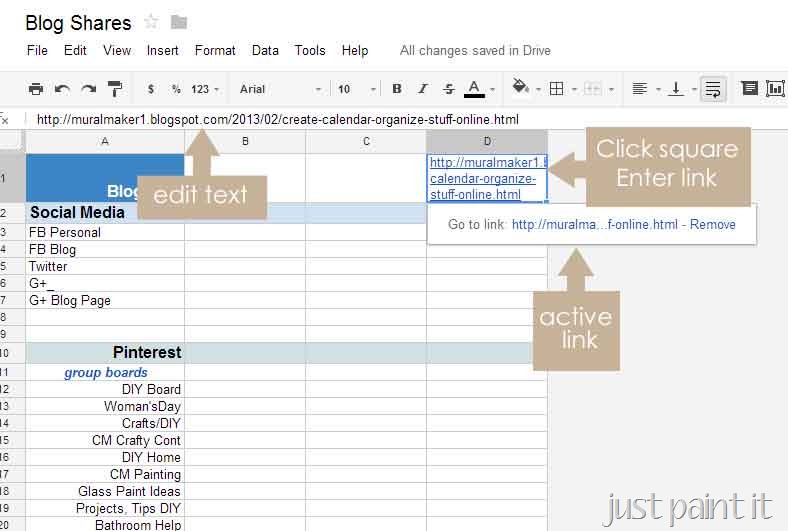The width and height of the screenshot is (788, 531).
Task: Open the Format menu
Action: (x=215, y=50)
